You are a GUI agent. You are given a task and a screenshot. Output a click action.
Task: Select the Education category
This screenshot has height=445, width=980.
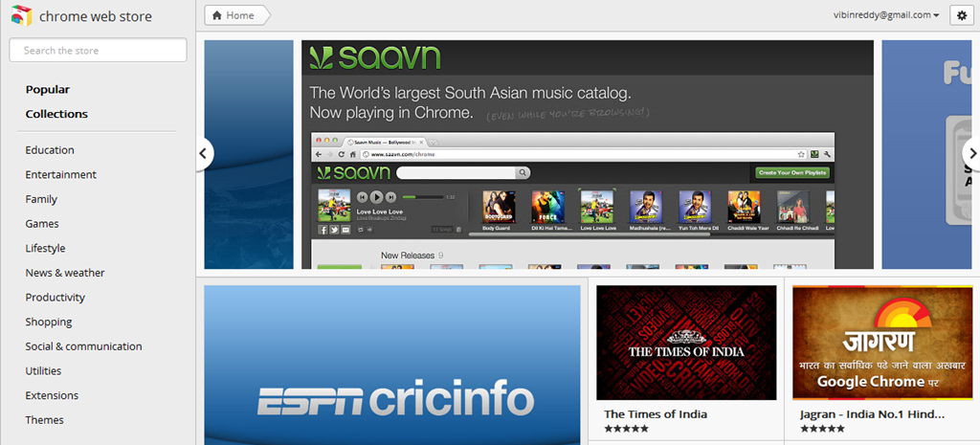pos(50,150)
